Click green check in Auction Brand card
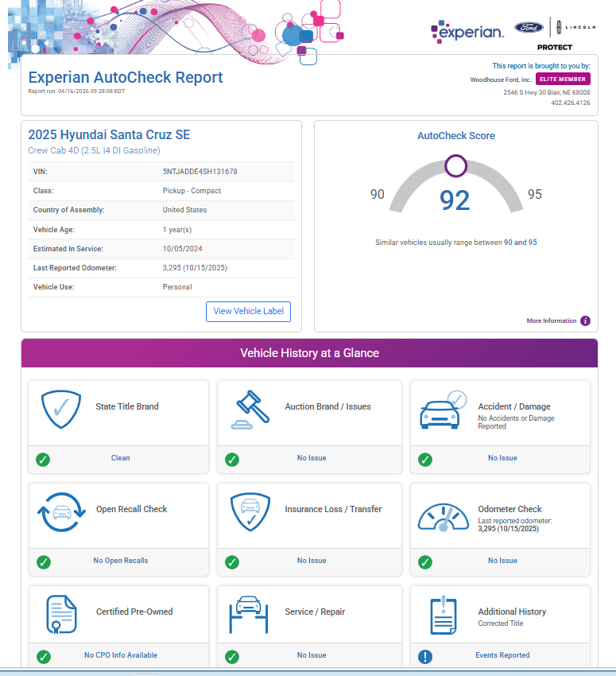 pyautogui.click(x=232, y=460)
